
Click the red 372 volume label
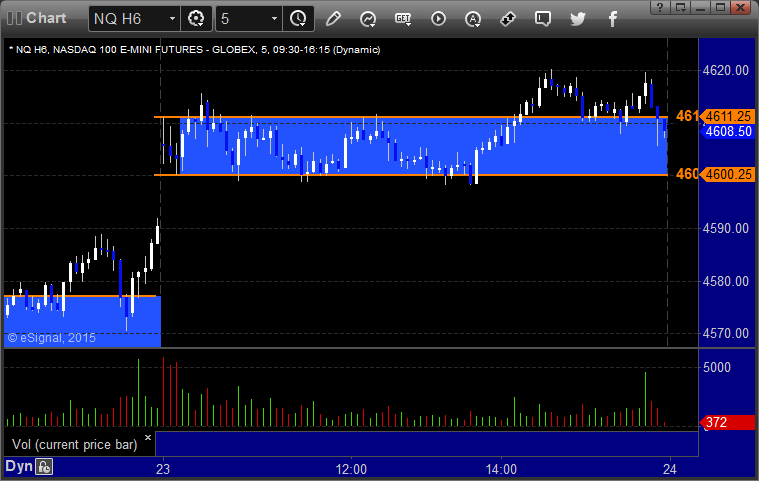(x=728, y=422)
